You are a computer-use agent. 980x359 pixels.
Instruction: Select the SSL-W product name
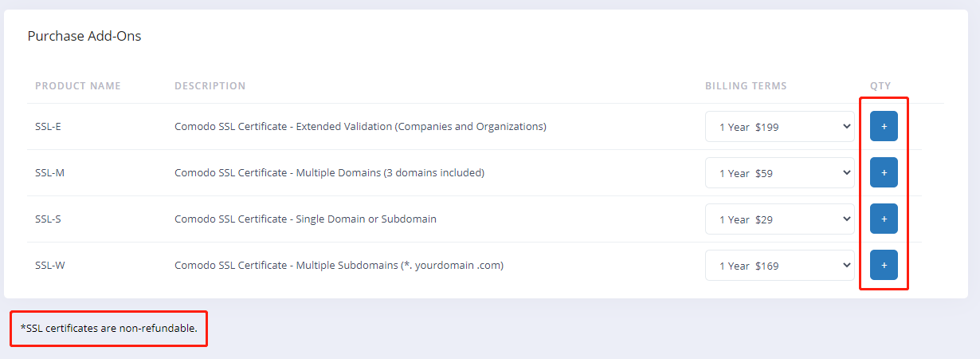point(50,266)
